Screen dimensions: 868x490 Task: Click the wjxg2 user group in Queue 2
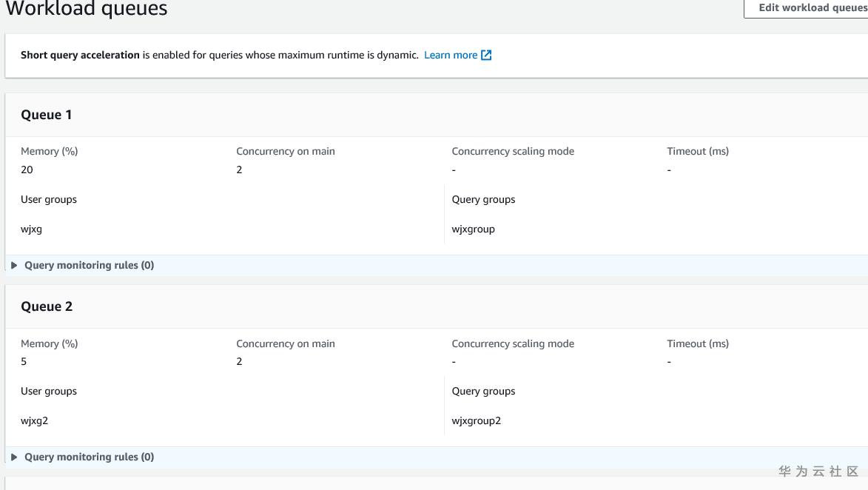(x=34, y=420)
